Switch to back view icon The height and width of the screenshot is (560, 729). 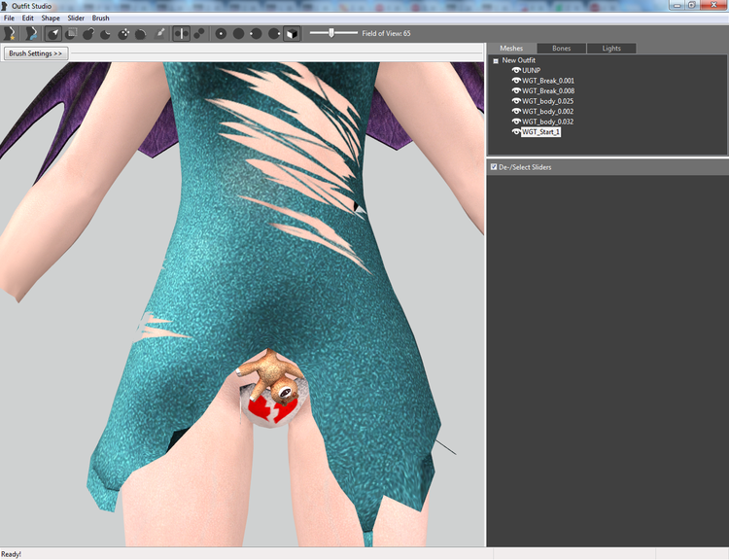(238, 33)
